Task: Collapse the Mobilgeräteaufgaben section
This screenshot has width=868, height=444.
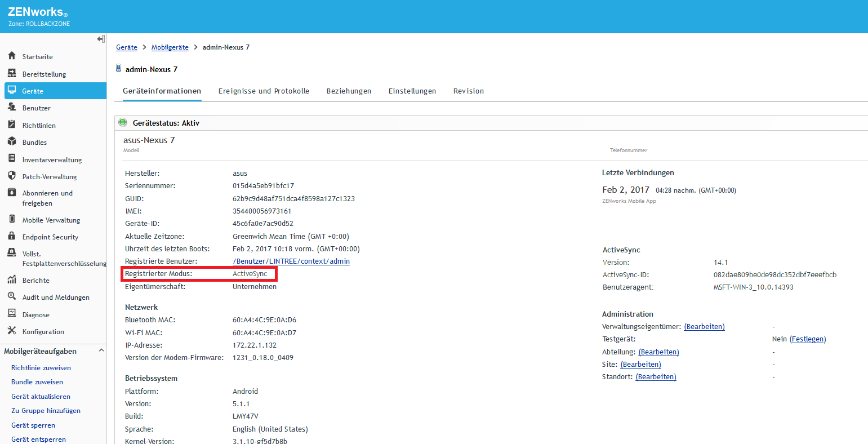Action: (x=101, y=350)
